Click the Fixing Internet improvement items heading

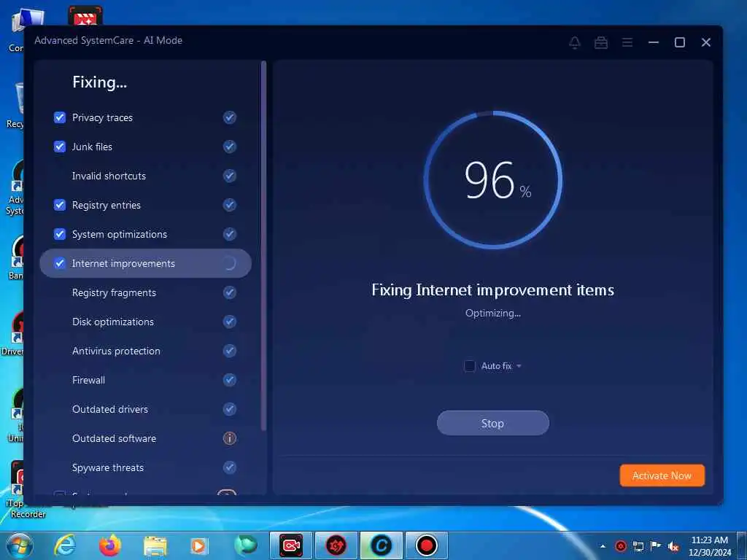click(x=492, y=290)
